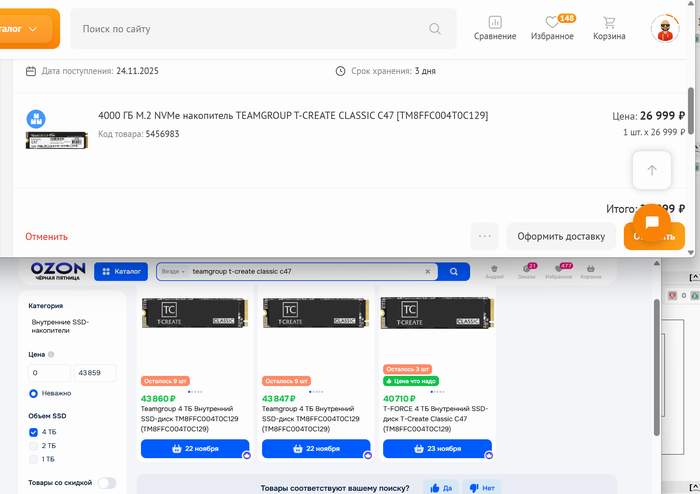Open Ozon orders icon with badge 21
The image size is (700, 494).
pos(527,271)
